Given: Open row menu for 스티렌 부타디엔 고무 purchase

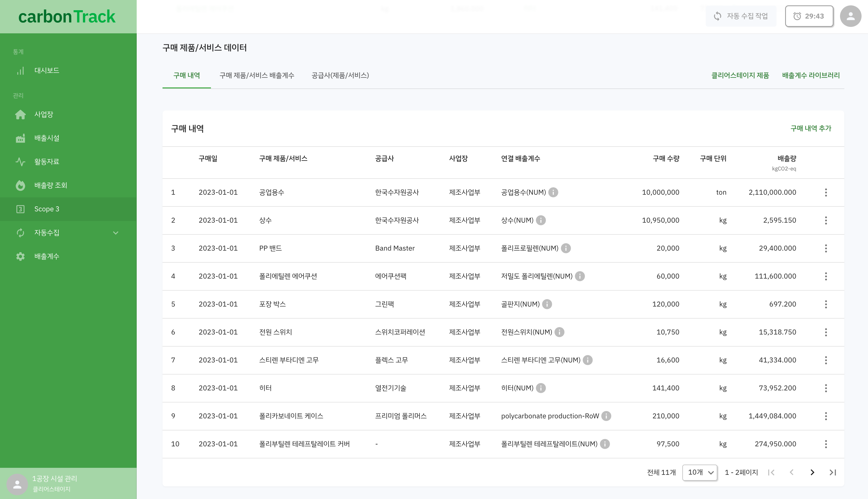Looking at the screenshot, I should click(x=826, y=360).
